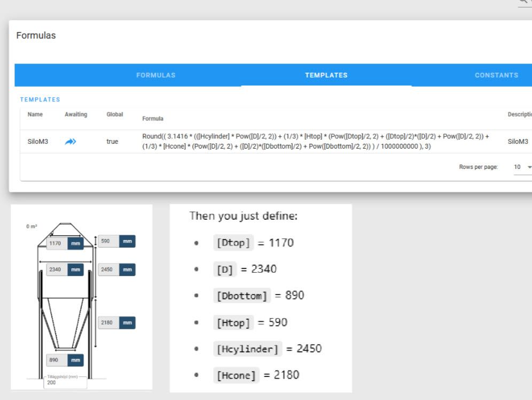This screenshot has width=532, height=400.
Task: Click the SiloM3 template name
Action: (x=38, y=142)
